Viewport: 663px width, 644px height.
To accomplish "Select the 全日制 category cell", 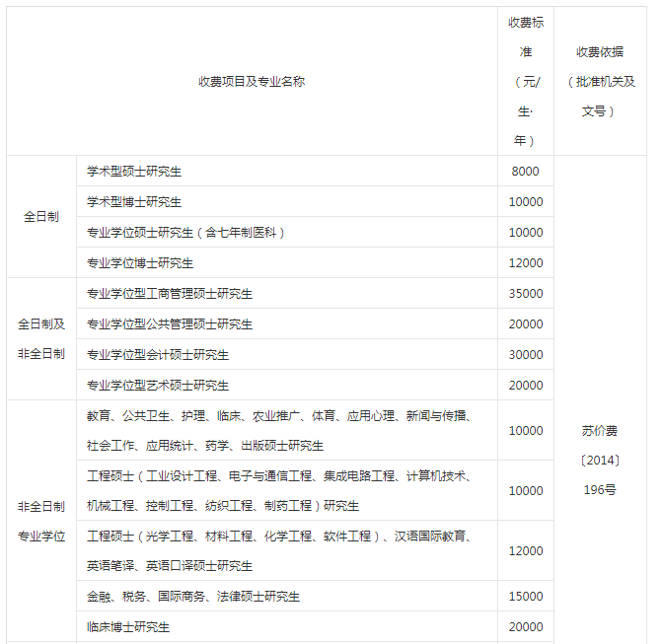I will point(41,217).
